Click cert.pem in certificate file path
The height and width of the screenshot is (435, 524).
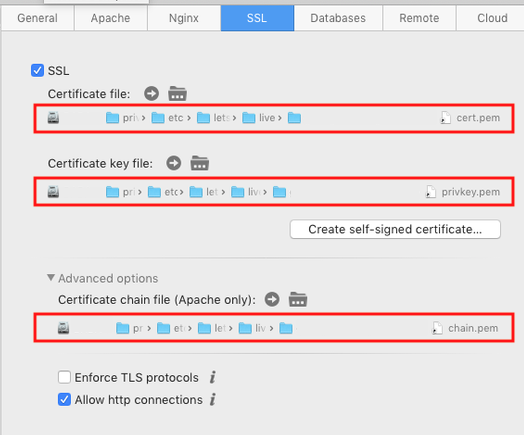pyautogui.click(x=471, y=118)
